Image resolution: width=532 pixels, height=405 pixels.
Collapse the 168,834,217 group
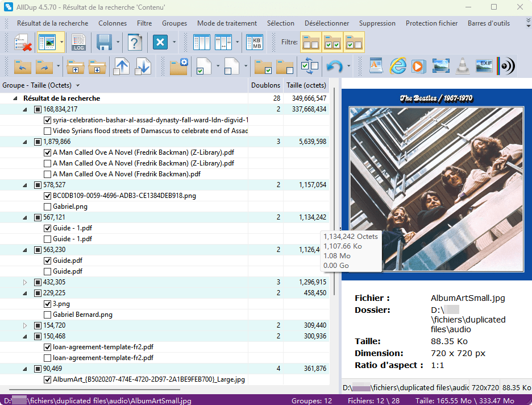[24, 109]
